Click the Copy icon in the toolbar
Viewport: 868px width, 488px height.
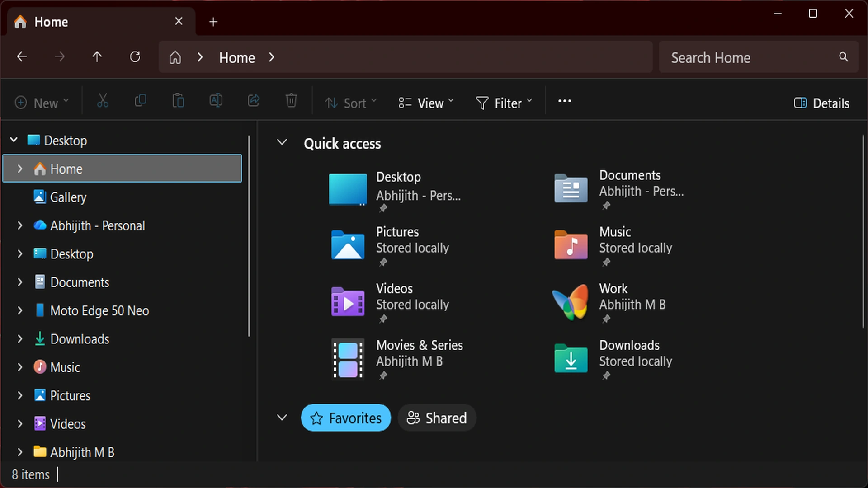click(x=140, y=102)
